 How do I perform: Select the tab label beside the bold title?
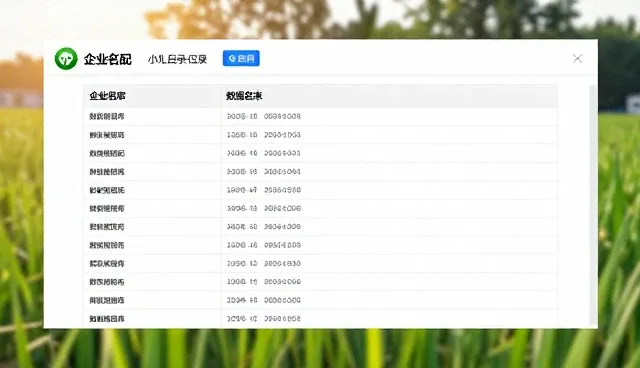click(x=178, y=60)
